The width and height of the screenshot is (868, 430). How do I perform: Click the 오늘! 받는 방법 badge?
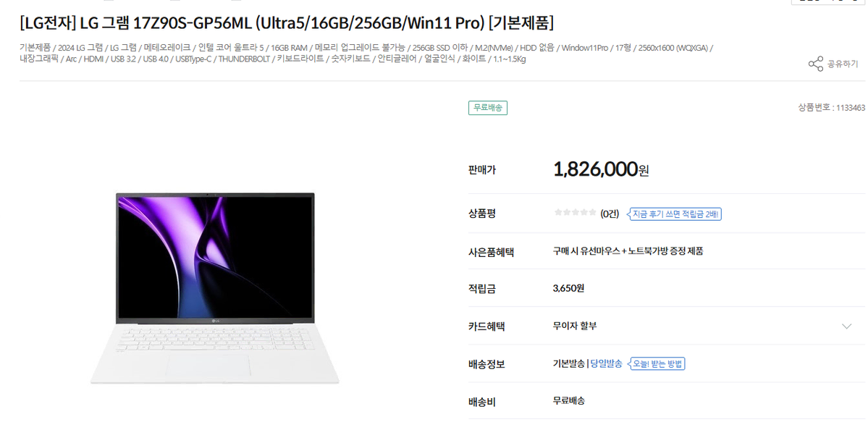657,363
